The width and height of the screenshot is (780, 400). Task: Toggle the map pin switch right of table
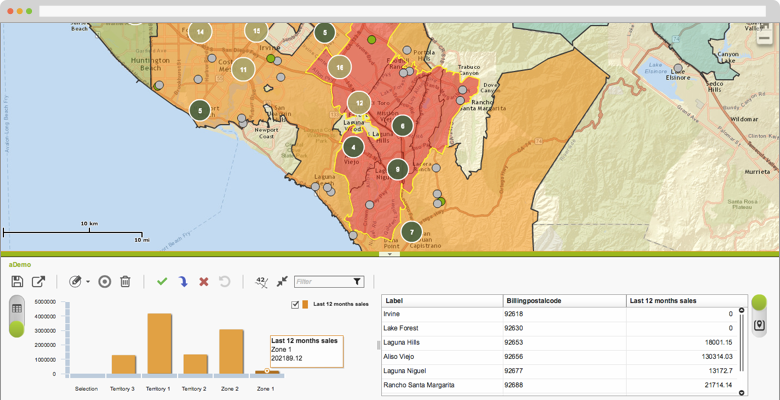(759, 314)
